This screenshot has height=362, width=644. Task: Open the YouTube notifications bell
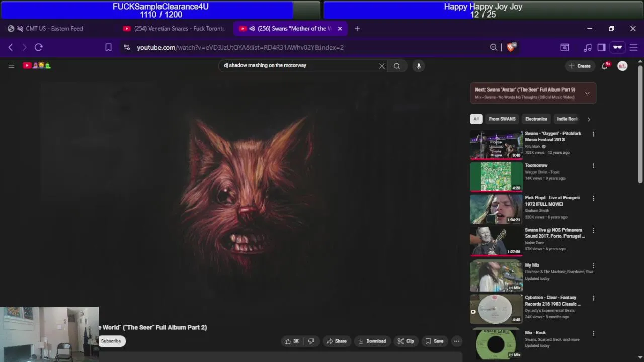(x=605, y=66)
